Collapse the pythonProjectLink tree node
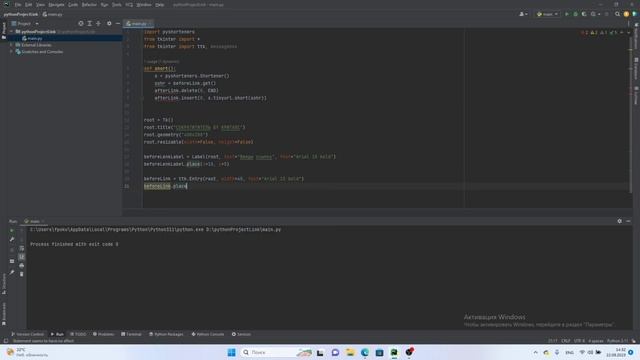This screenshot has height=360, width=640. (x=11, y=31)
